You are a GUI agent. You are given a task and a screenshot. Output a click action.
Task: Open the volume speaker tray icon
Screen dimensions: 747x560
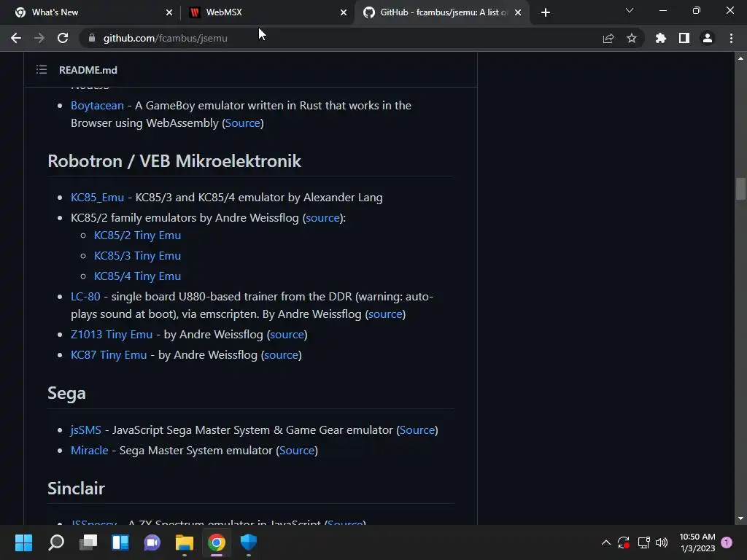coord(662,542)
